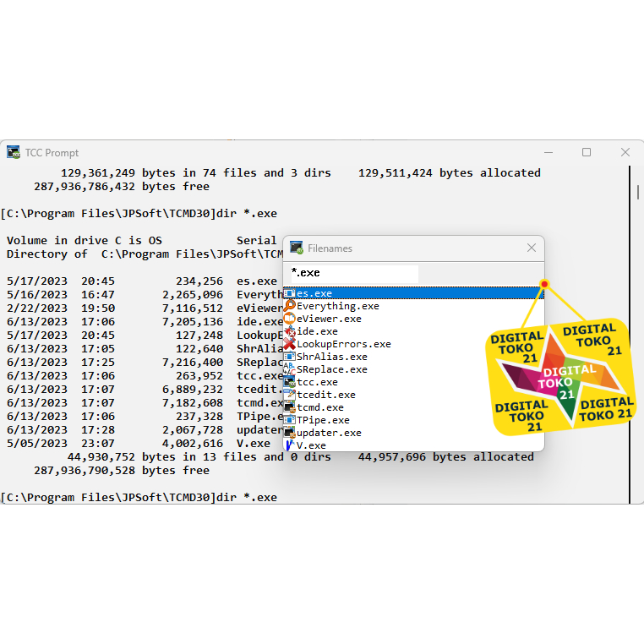Viewport: 644px width, 644px height.
Task: Click the eViewer.exe orange icon
Action: 290,319
